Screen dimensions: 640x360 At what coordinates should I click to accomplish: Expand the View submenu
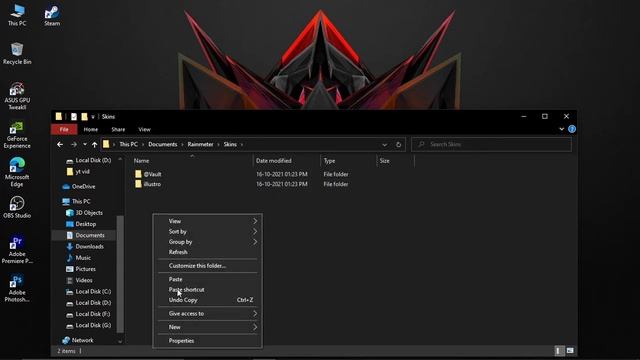tap(208, 221)
